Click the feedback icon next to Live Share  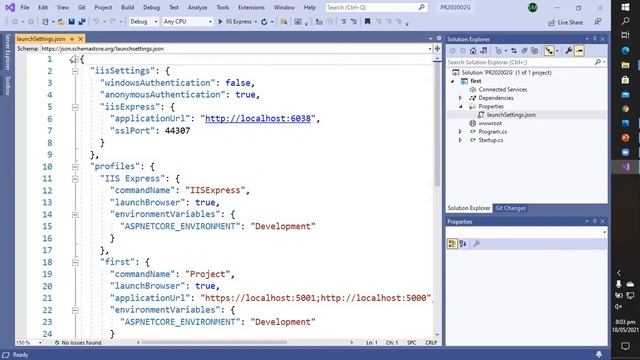click(598, 22)
